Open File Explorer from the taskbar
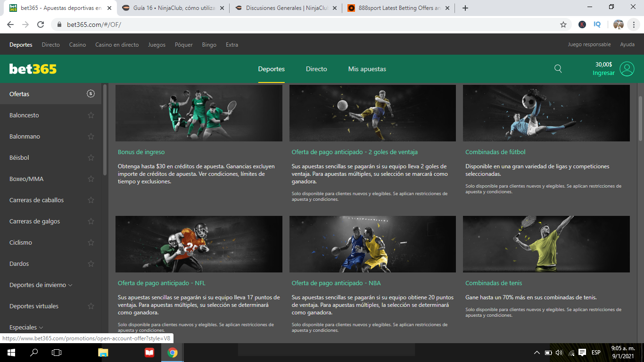 pyautogui.click(x=103, y=353)
